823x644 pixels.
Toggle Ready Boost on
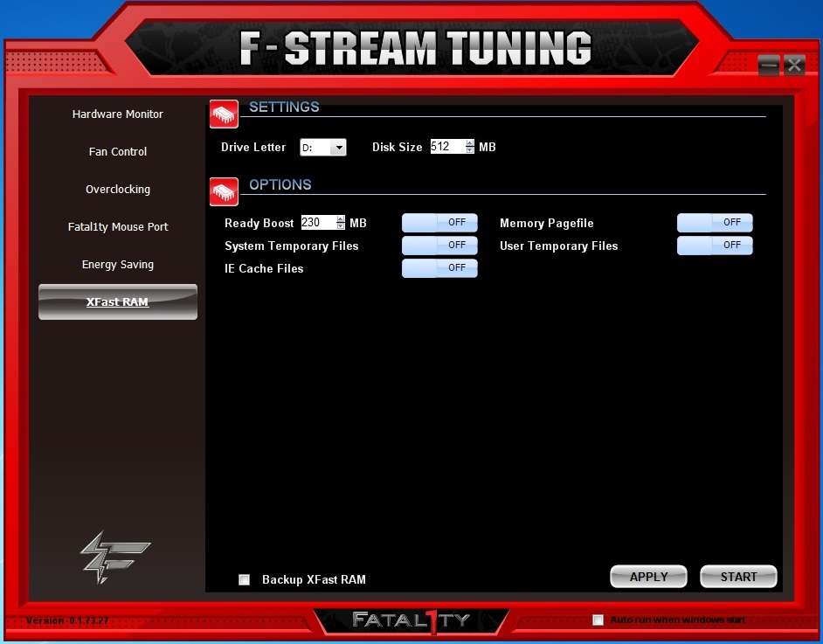439,223
